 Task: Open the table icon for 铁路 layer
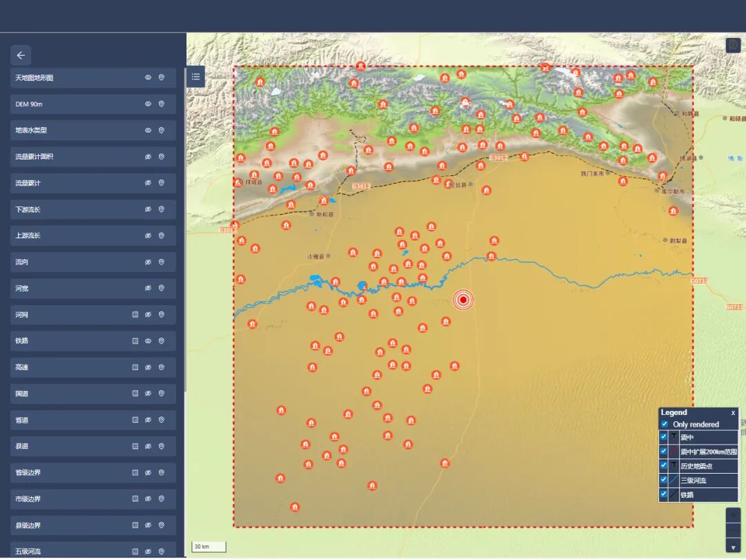[135, 341]
